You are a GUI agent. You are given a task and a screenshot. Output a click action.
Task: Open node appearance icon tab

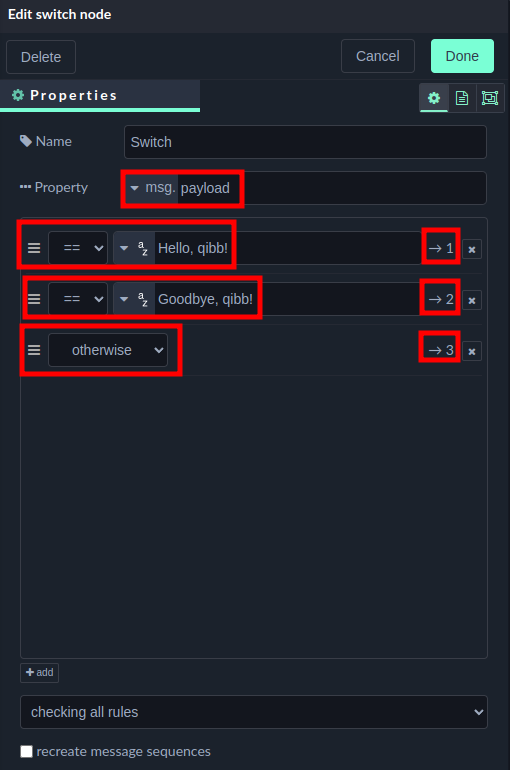(490, 98)
